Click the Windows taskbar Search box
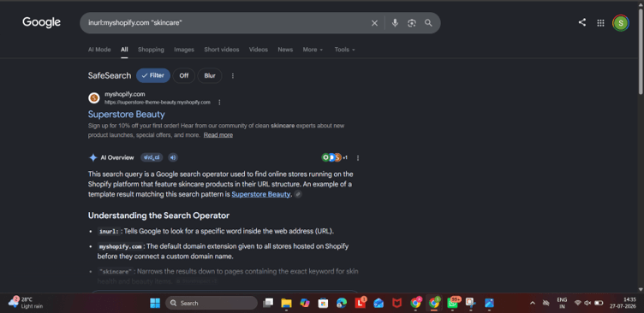 (x=212, y=303)
